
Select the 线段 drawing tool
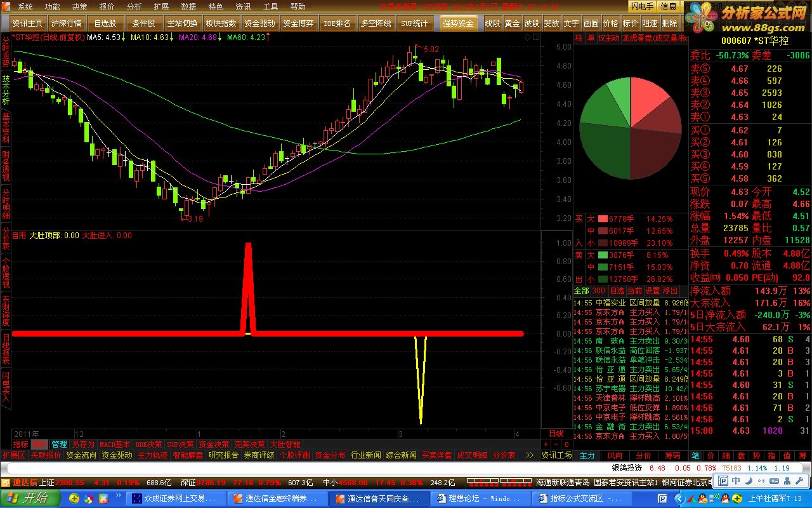[x=493, y=23]
